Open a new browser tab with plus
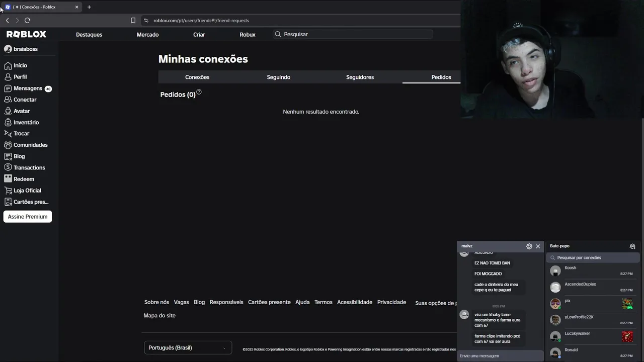Viewport: 644px width, 362px height. click(89, 7)
